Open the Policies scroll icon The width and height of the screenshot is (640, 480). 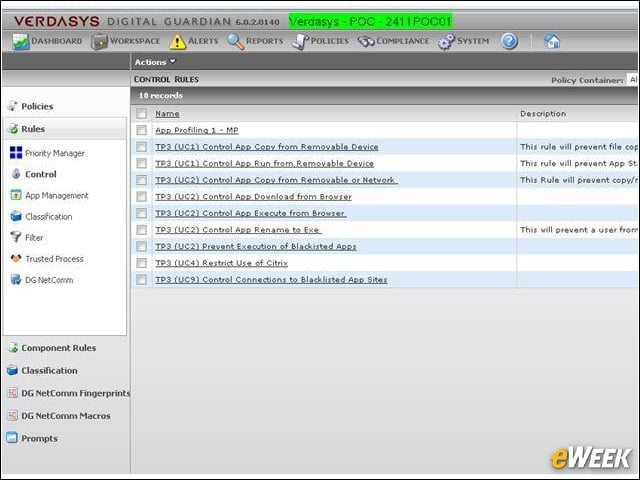click(x=300, y=42)
